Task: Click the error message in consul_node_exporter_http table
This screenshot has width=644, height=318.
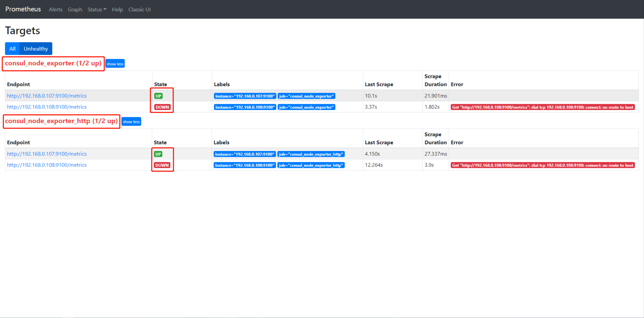Action: click(x=543, y=165)
